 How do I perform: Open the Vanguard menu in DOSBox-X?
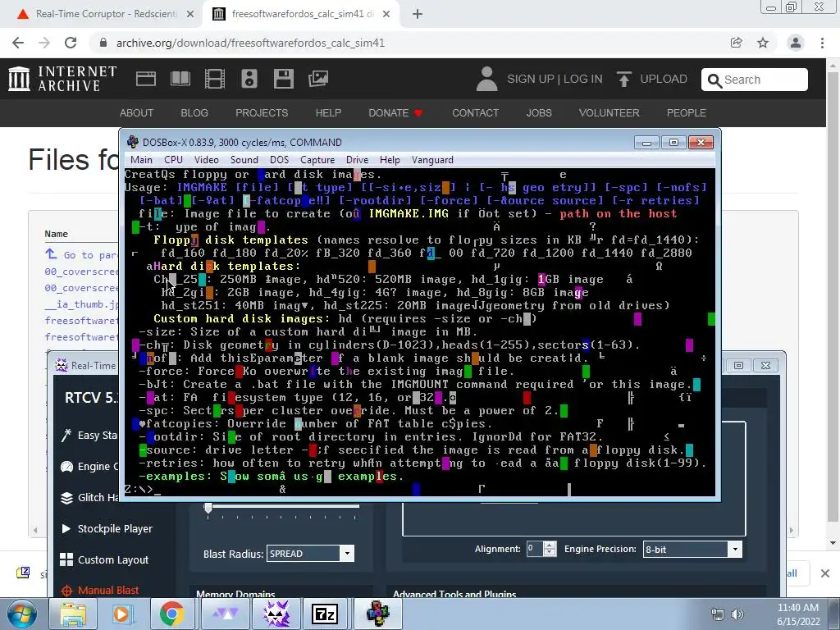(432, 160)
